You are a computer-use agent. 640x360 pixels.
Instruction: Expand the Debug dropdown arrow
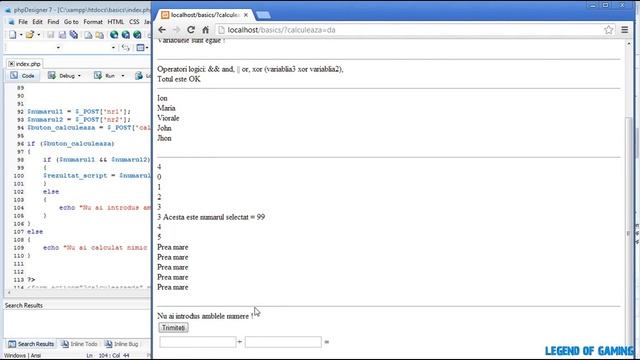point(79,76)
